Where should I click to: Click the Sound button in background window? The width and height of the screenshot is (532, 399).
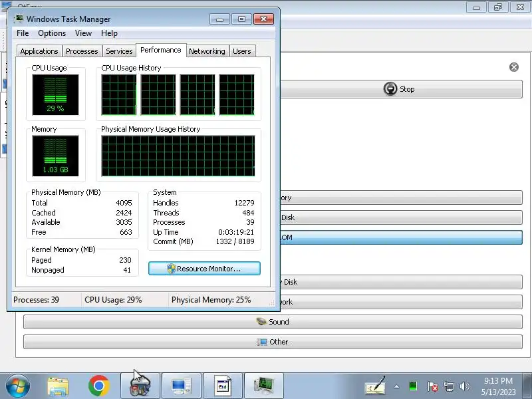pos(273,322)
